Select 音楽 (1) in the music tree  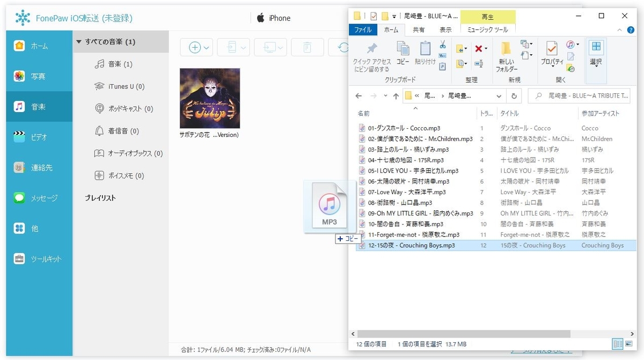(x=113, y=64)
